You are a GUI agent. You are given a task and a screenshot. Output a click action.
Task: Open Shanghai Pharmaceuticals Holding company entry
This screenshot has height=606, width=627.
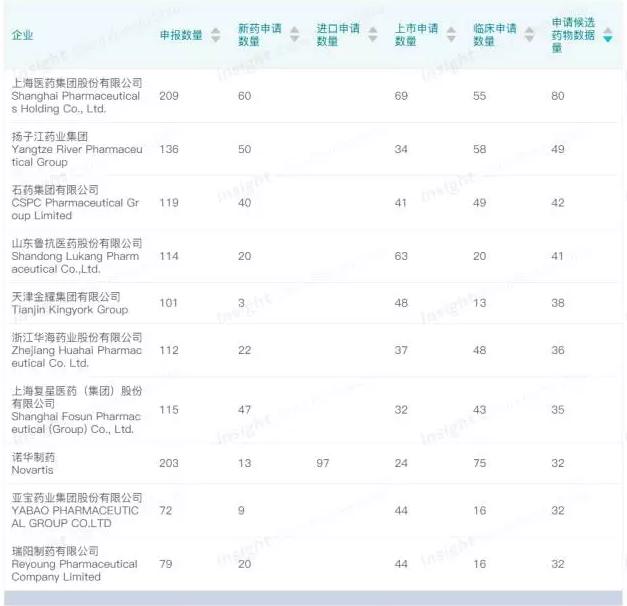click(x=77, y=96)
